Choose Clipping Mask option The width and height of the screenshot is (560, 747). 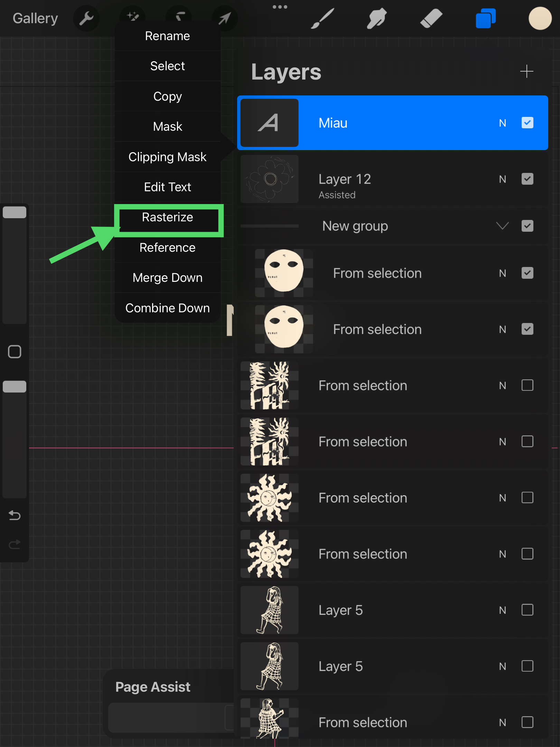click(x=168, y=157)
